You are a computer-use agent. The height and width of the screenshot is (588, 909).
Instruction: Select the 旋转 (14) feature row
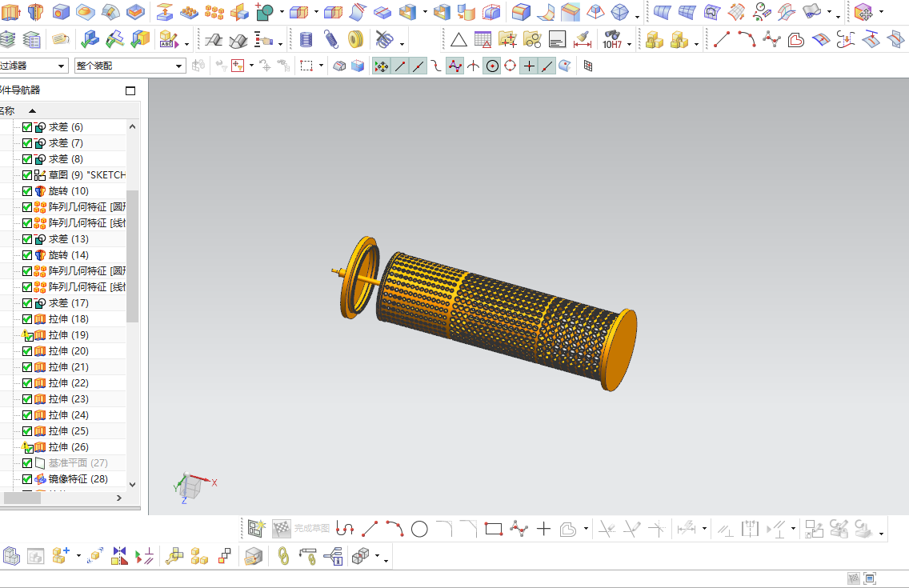click(x=68, y=255)
